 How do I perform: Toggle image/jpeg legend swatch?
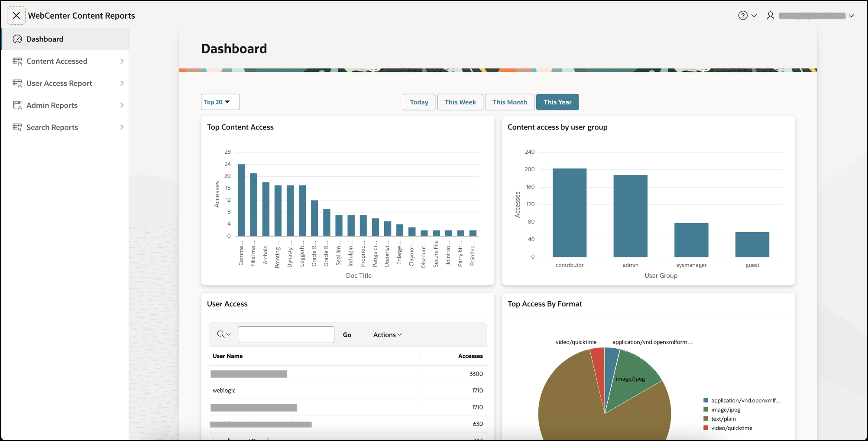706,409
